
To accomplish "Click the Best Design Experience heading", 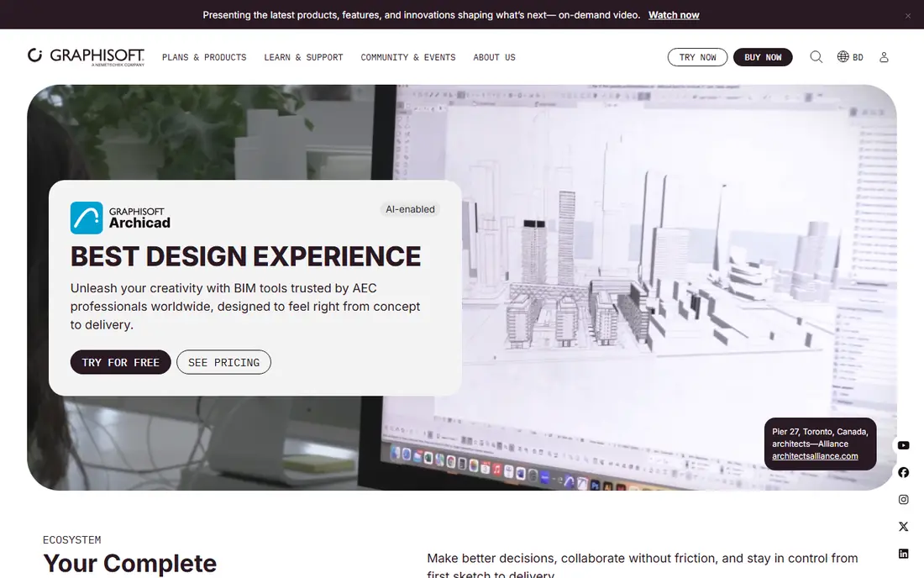I will (x=246, y=256).
